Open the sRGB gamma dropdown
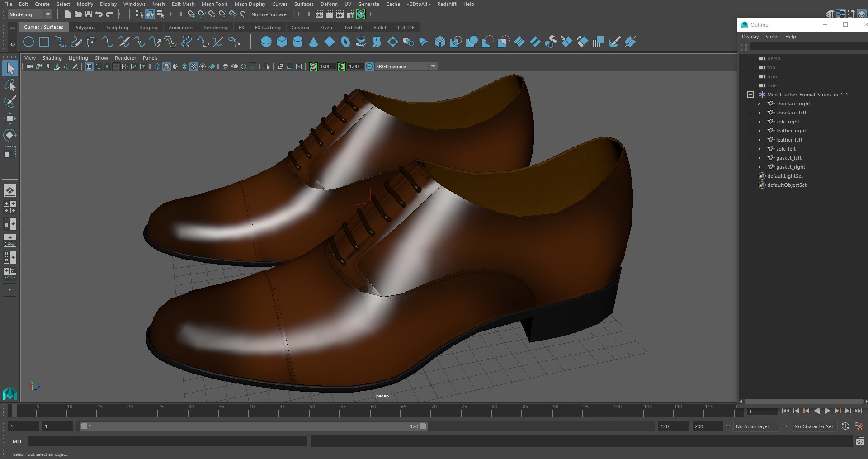 point(406,66)
